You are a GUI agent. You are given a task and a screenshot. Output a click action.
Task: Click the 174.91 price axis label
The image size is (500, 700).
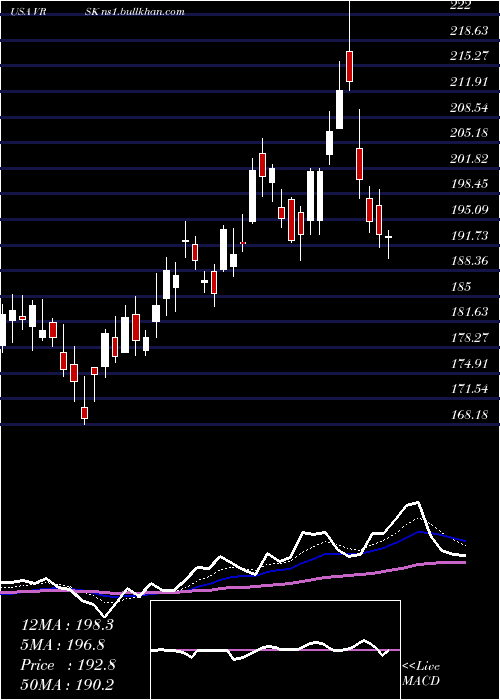coord(468,364)
